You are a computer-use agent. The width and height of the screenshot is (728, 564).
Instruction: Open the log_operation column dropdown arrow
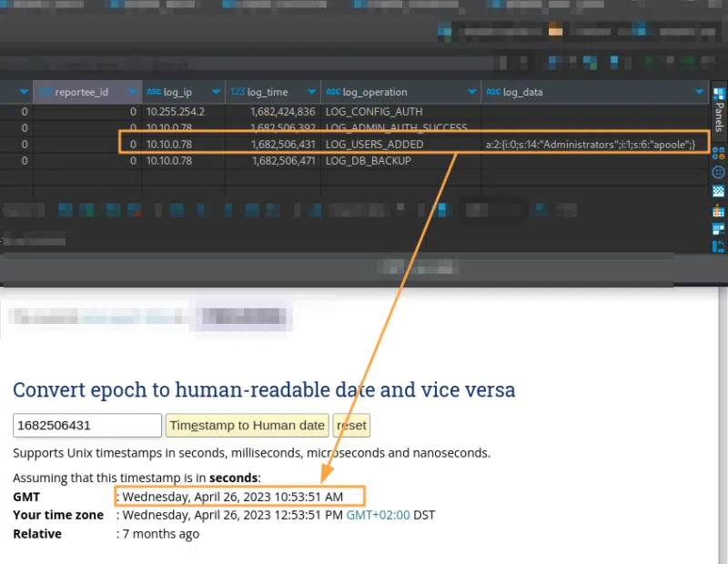point(471,92)
